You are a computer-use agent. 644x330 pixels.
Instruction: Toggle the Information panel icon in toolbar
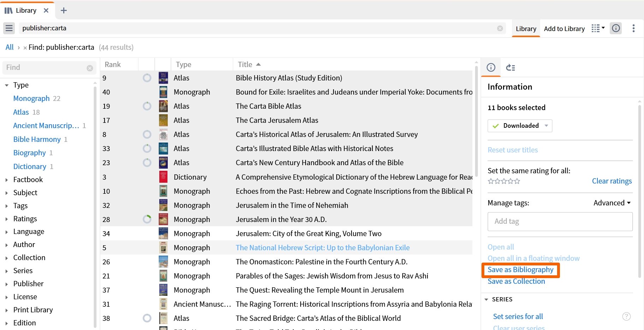point(616,28)
